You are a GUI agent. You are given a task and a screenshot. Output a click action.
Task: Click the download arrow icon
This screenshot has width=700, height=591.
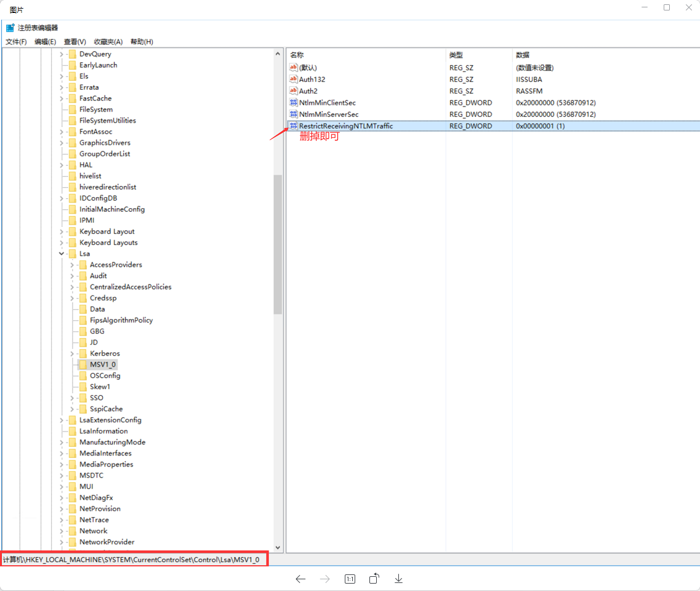(x=398, y=579)
